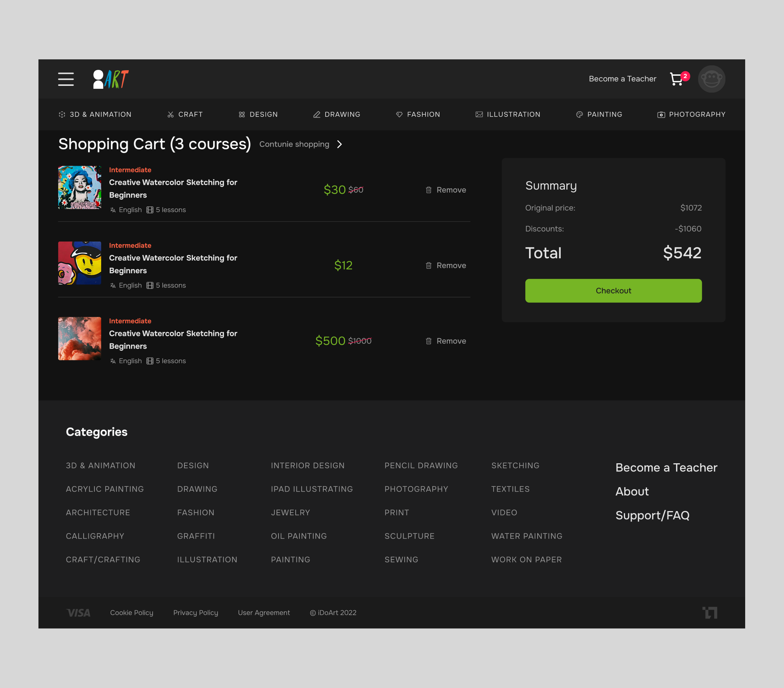Click trash icon for $12 course
Image resolution: width=784 pixels, height=688 pixels.
pyautogui.click(x=429, y=265)
